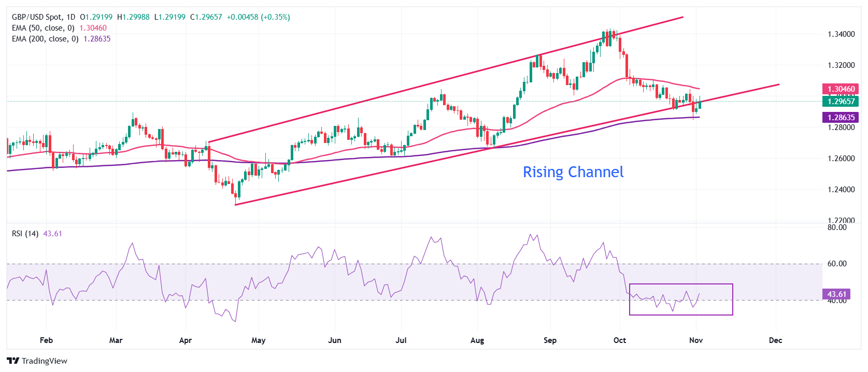This screenshot has width=868, height=372.
Task: Click the TradingView logo icon
Action: [x=13, y=361]
